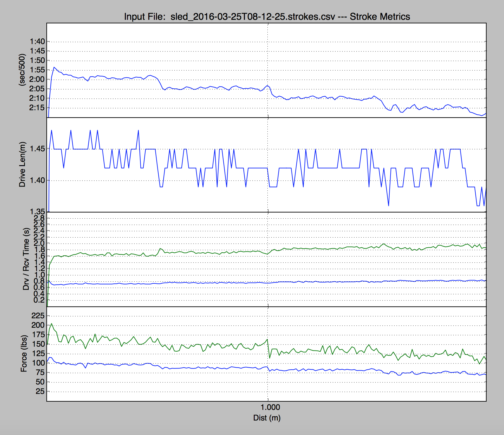Click the 1:40 pace tick label
The width and height of the screenshot is (504, 435).
[37, 42]
